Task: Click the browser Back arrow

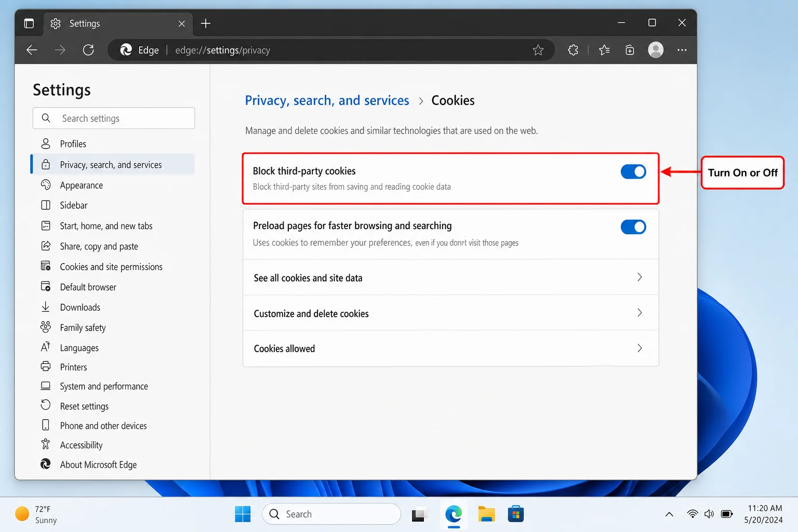Action: click(32, 50)
